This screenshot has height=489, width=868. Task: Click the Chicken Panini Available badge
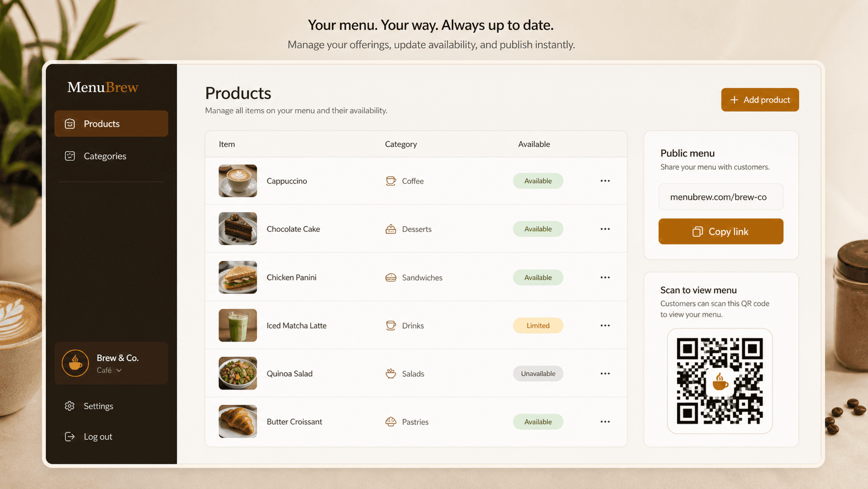[x=538, y=277]
